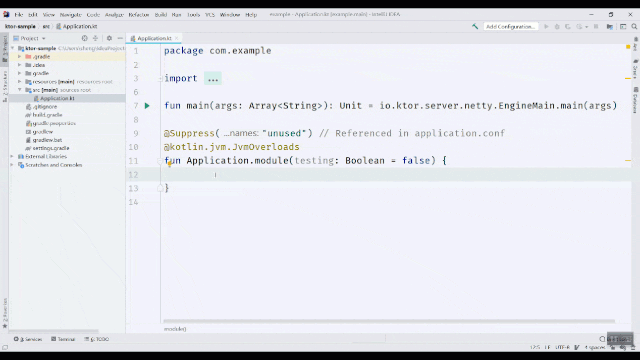The image size is (640, 360).
Task: Open Project Structure folder icon
Action: pos(610,27)
